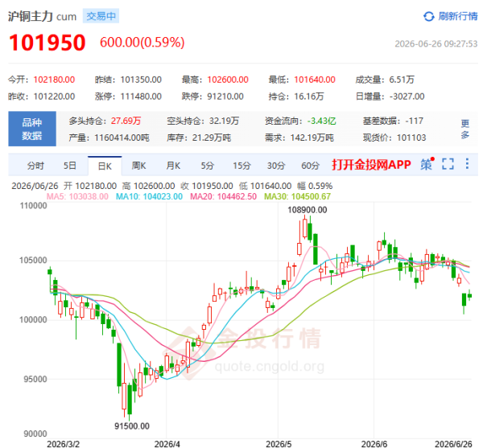
Task: Click the 昨结 value 101350.00
Action: [141, 80]
